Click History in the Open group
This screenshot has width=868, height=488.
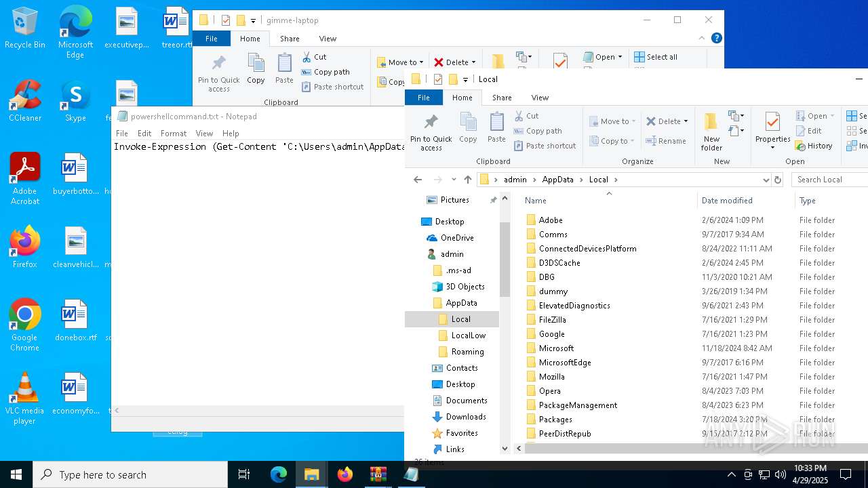pos(814,146)
